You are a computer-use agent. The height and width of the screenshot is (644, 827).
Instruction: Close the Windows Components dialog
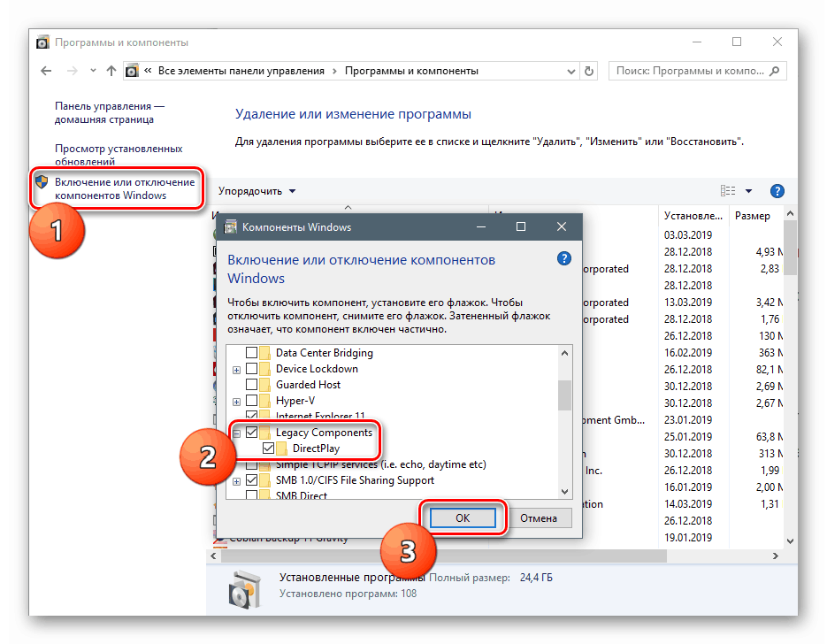(x=561, y=226)
